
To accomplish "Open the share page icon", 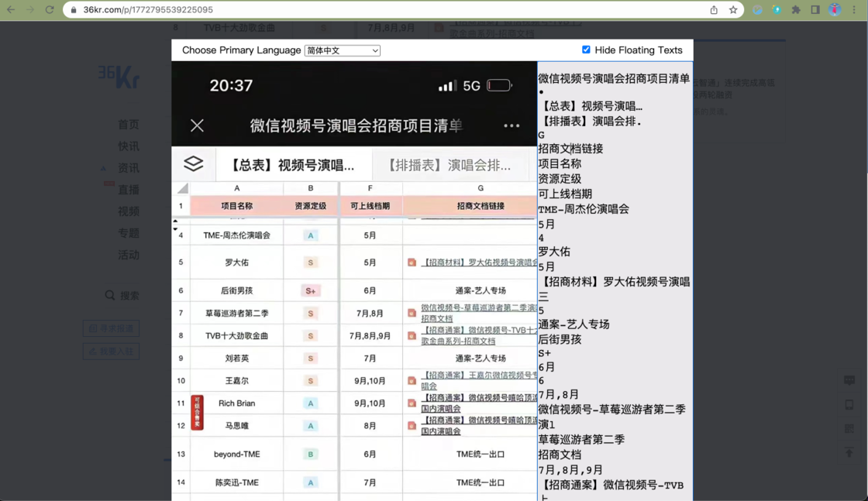I will point(714,9).
